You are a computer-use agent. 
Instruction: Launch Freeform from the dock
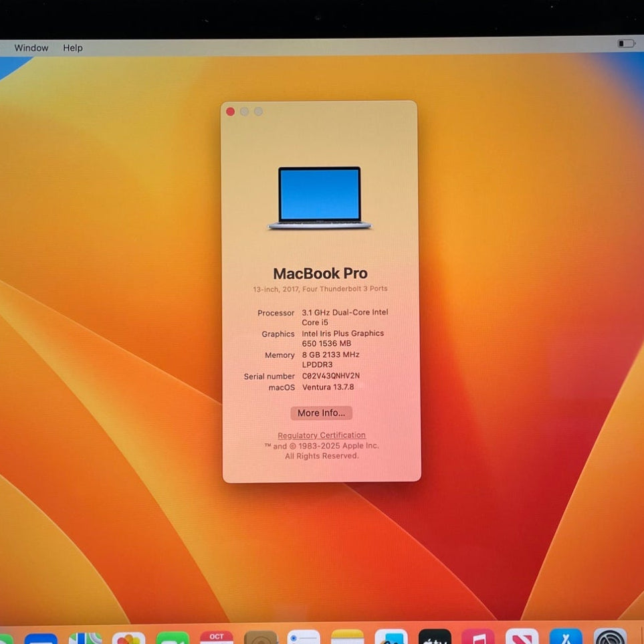(x=391, y=637)
